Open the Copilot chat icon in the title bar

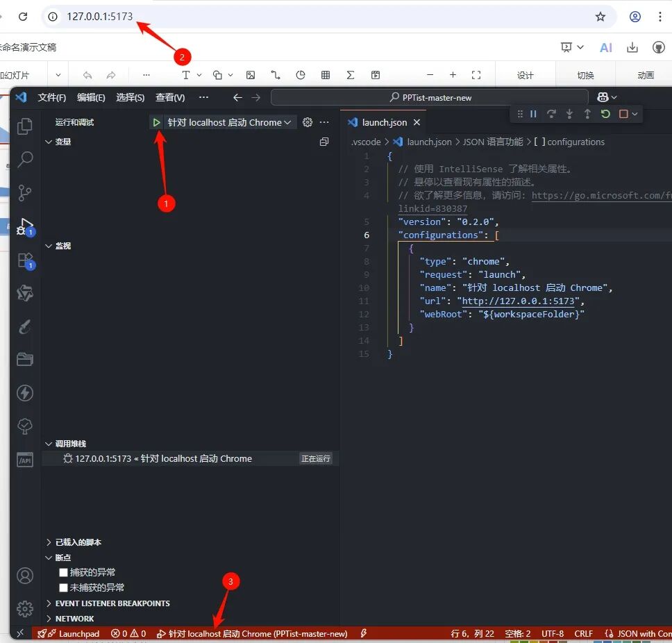(x=603, y=97)
